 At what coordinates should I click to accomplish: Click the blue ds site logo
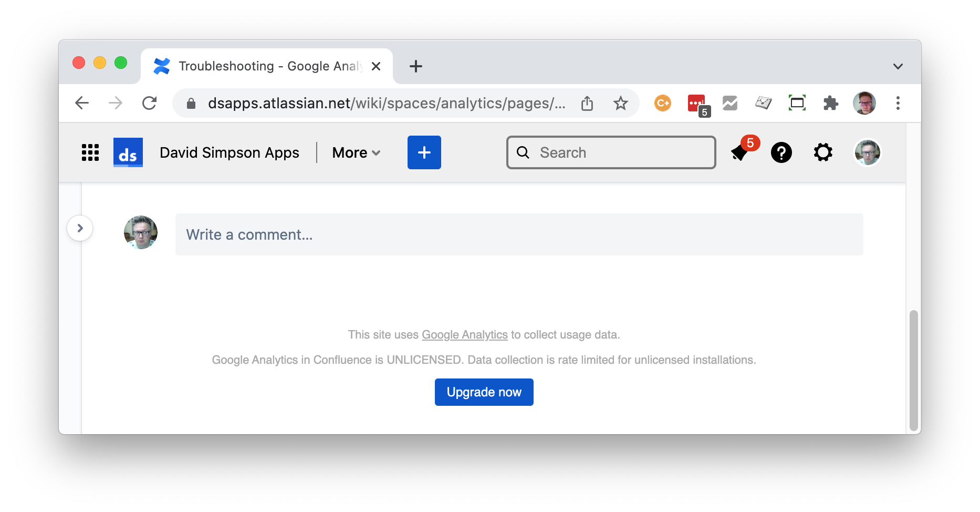coord(128,152)
